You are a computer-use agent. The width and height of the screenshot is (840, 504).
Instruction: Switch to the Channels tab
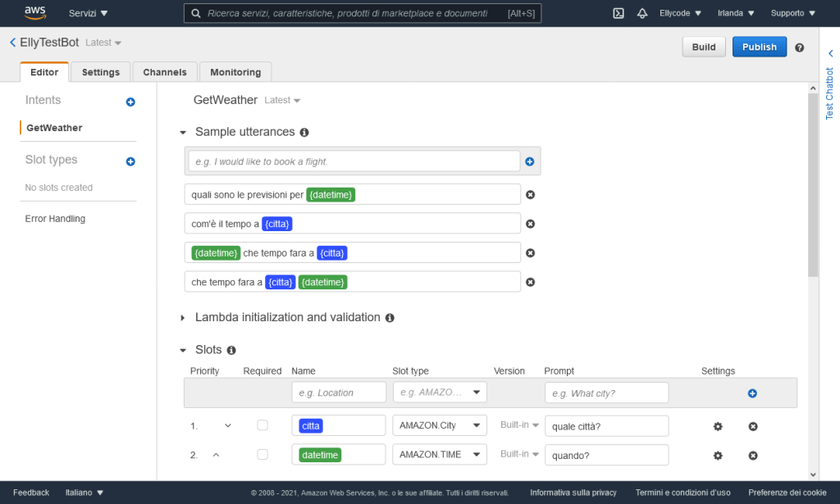click(165, 72)
